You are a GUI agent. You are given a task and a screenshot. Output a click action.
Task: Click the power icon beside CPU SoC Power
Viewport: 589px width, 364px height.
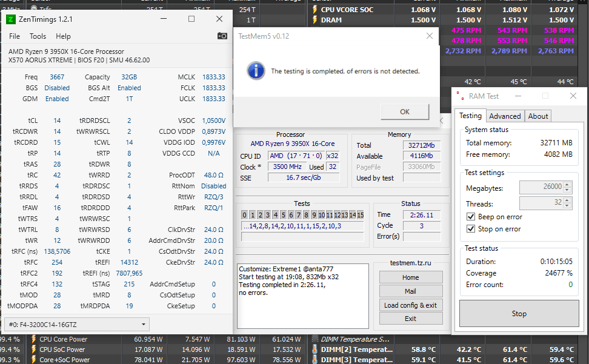click(x=33, y=349)
